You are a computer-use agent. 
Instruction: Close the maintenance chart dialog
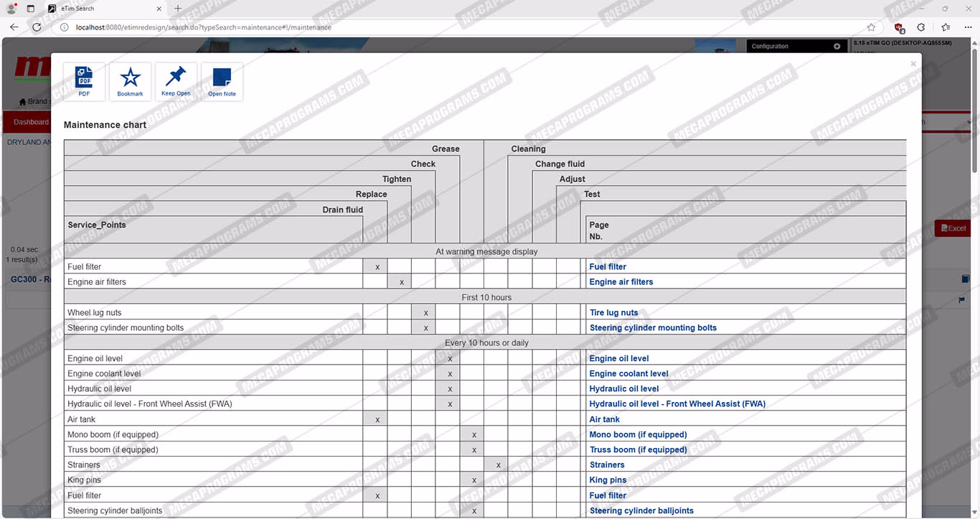[913, 64]
